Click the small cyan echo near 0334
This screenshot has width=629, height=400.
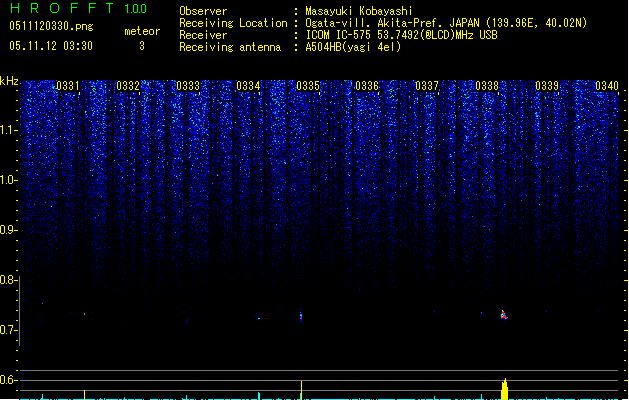click(x=259, y=318)
